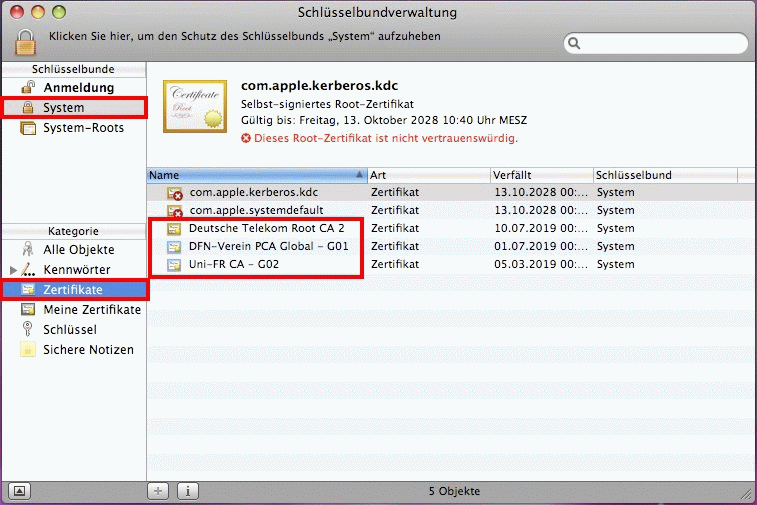The image size is (757, 505).
Task: Click the untrusted certificate icon for com.apple.systemdefault
Action: click(175, 211)
